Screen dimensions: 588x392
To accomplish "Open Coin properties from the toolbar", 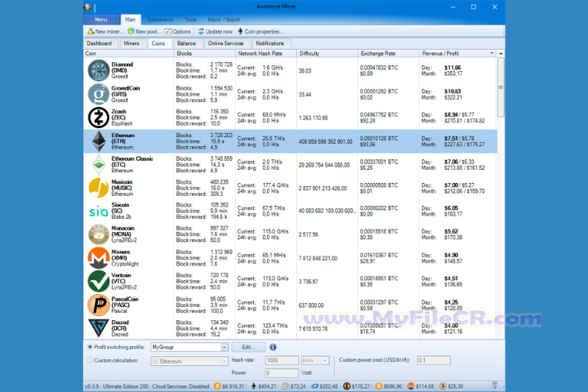I will (261, 32).
